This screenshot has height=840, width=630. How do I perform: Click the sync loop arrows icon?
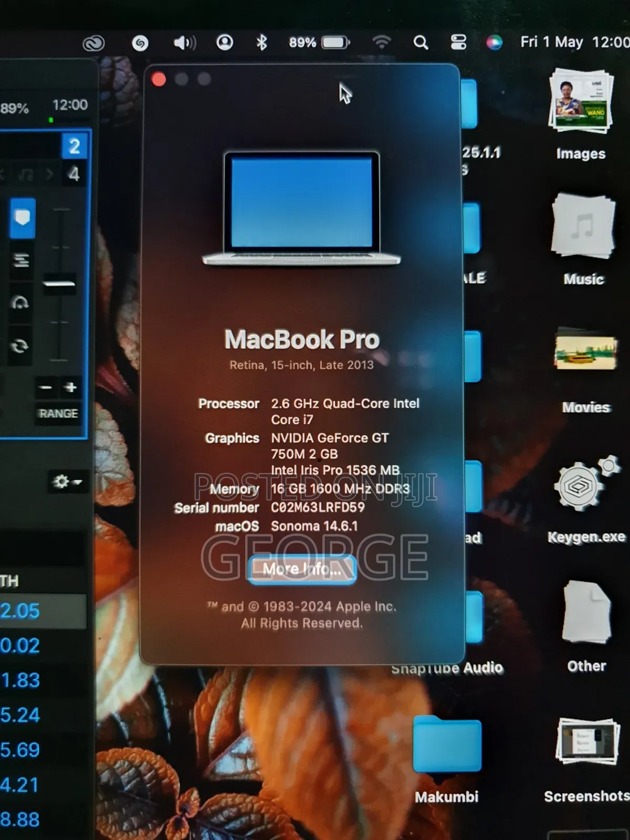pos(20,346)
